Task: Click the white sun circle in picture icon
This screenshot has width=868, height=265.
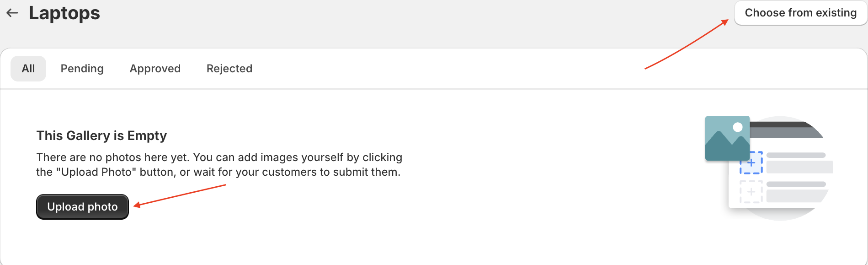Action: (737, 127)
